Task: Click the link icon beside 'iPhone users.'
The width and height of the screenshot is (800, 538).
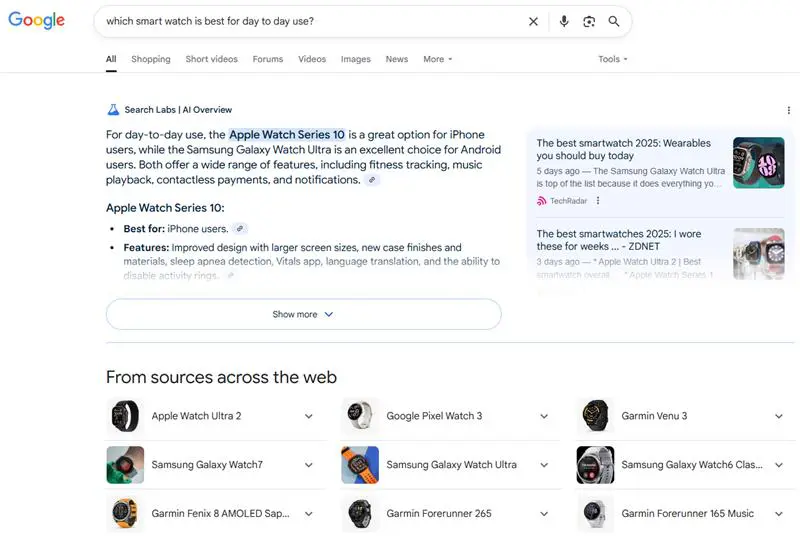Action: [x=240, y=229]
